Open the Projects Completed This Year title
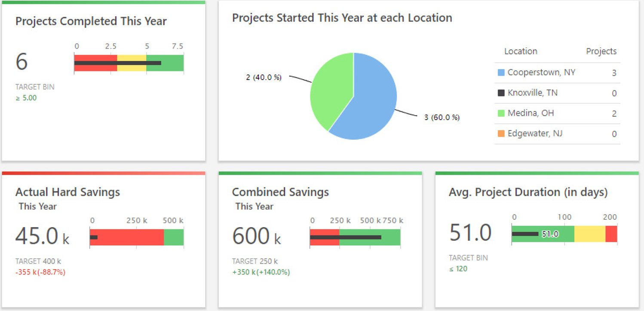 (x=91, y=21)
